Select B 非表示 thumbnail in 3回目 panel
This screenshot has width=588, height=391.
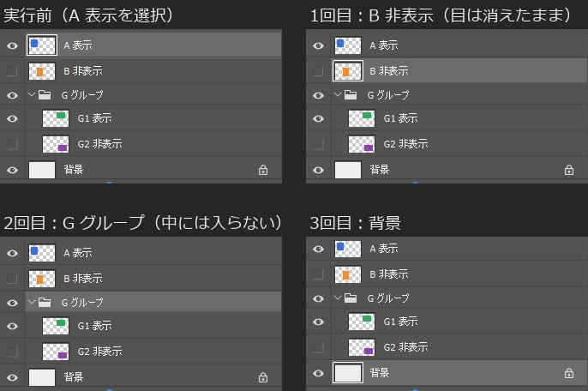pos(348,274)
